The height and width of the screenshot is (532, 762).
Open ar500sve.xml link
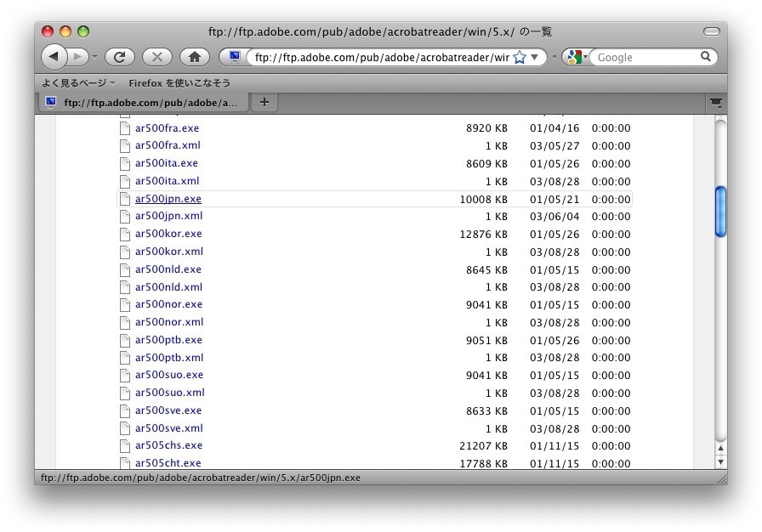pos(169,428)
